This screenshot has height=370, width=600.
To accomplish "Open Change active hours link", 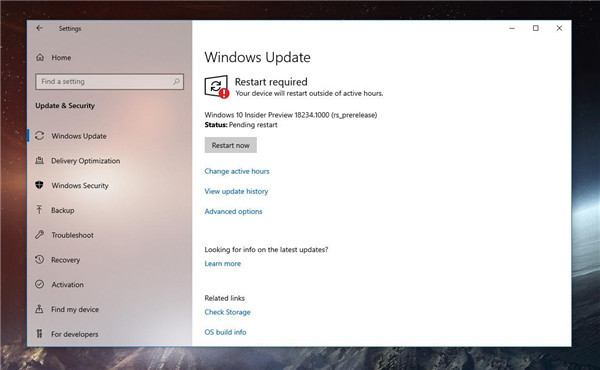I will click(x=237, y=171).
